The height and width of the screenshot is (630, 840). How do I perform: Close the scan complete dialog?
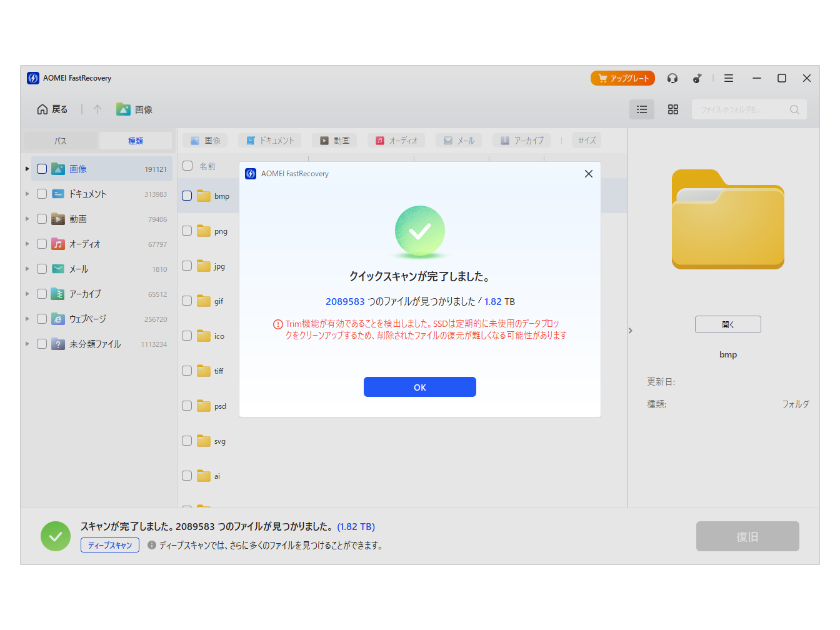(x=589, y=174)
